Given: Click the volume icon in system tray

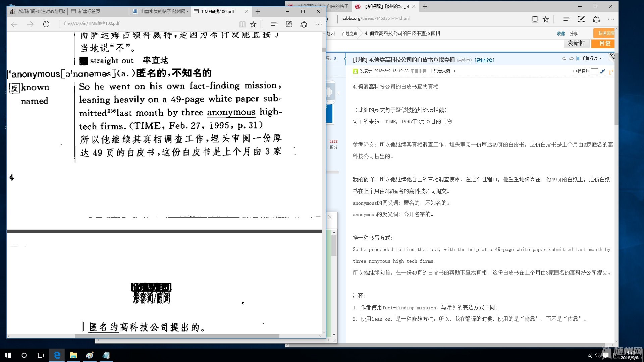Looking at the screenshot, I should tap(597, 356).
